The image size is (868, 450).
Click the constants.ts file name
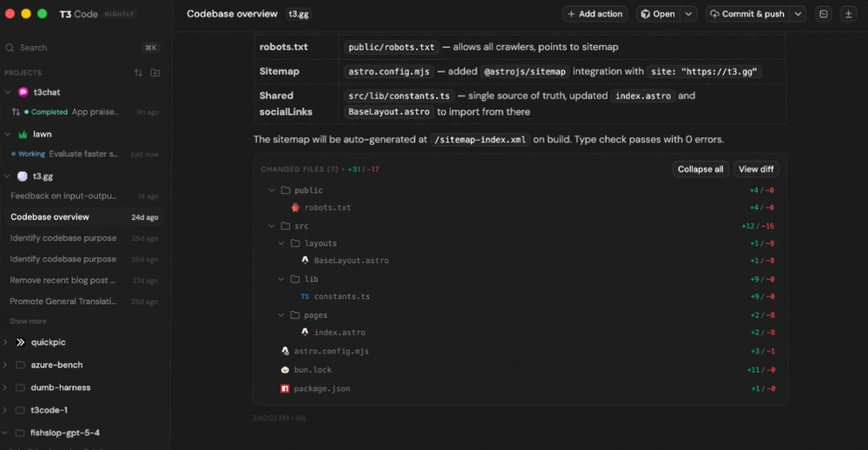tap(341, 296)
